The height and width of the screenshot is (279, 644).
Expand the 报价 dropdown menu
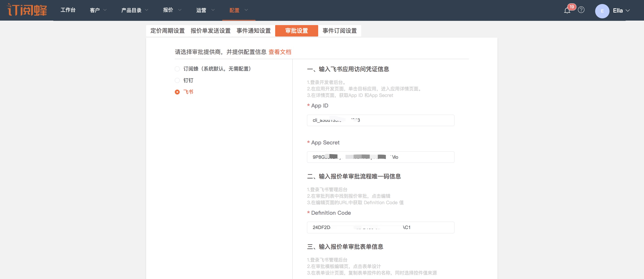[172, 10]
